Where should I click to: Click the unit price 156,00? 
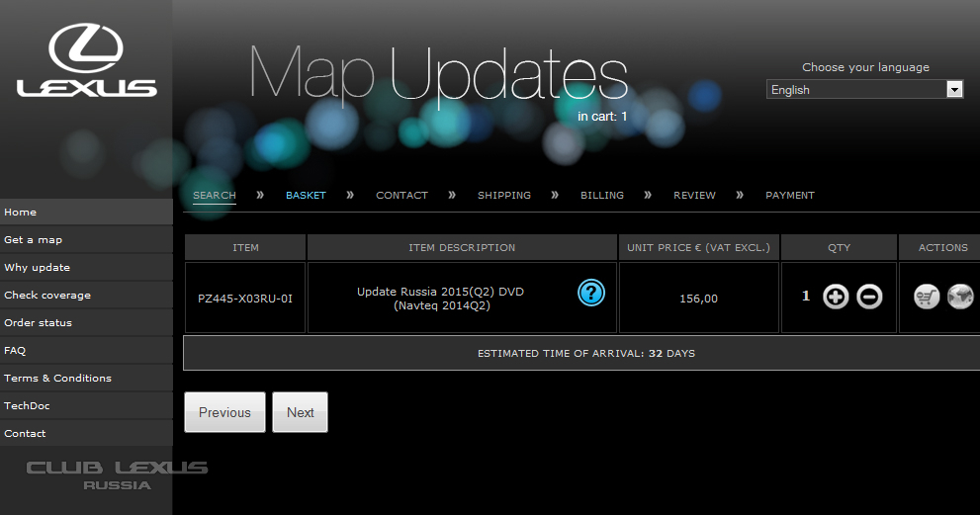coord(699,299)
